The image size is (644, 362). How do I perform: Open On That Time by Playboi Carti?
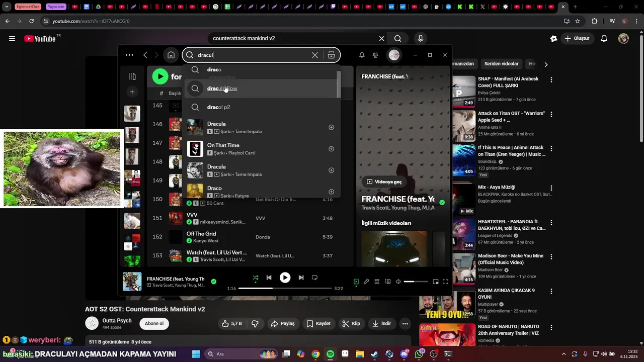(262, 149)
